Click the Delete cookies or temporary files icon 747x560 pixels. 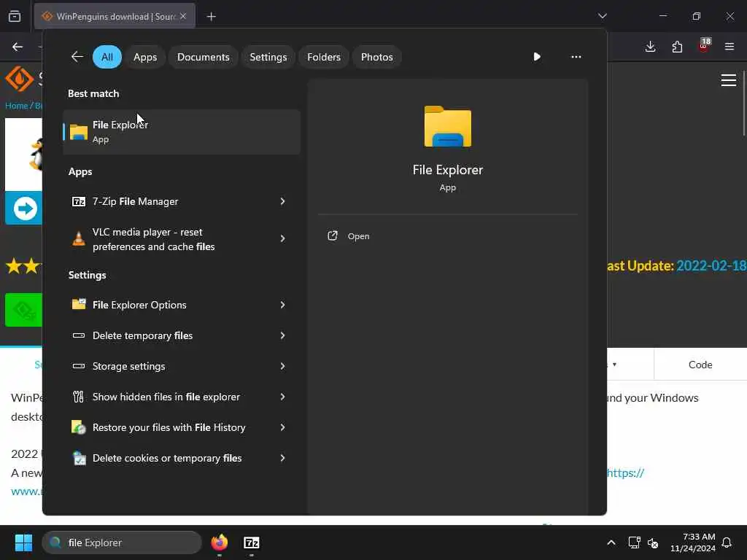coord(79,458)
